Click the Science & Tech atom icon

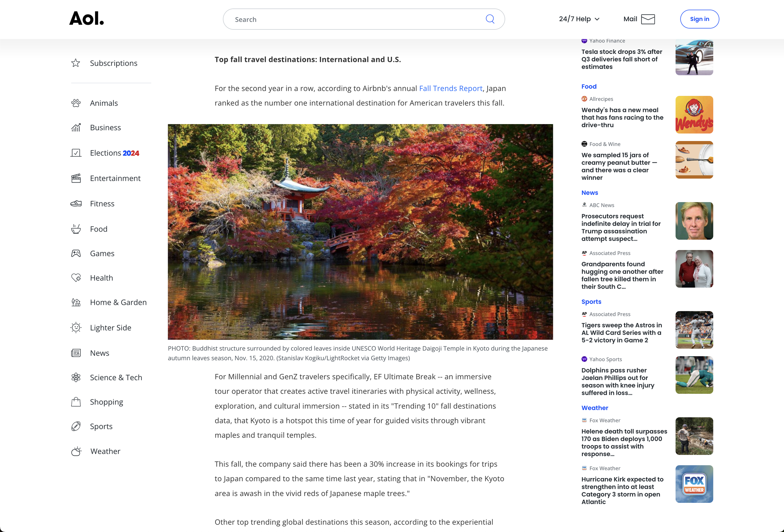point(76,377)
